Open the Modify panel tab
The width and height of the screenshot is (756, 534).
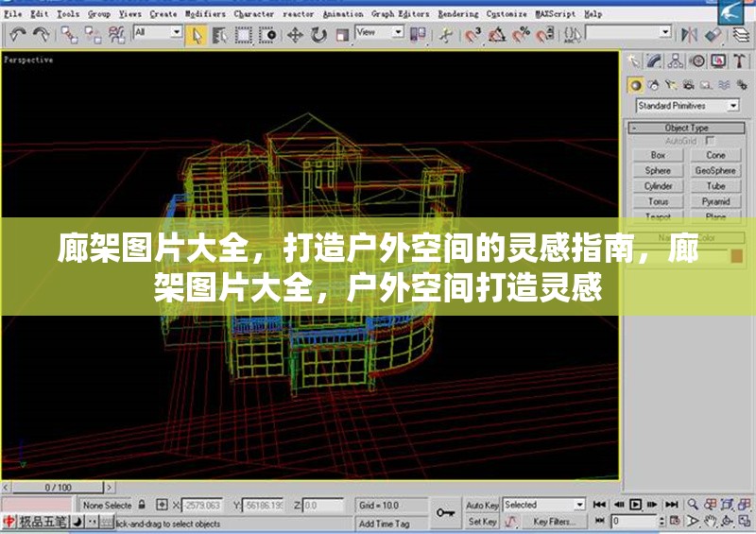click(x=655, y=61)
